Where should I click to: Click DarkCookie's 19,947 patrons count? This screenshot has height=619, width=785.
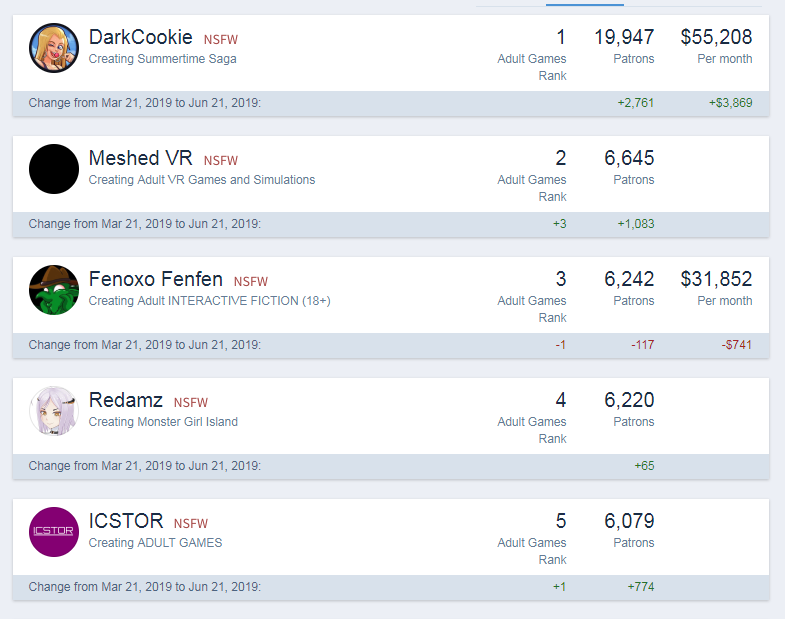[x=624, y=38]
